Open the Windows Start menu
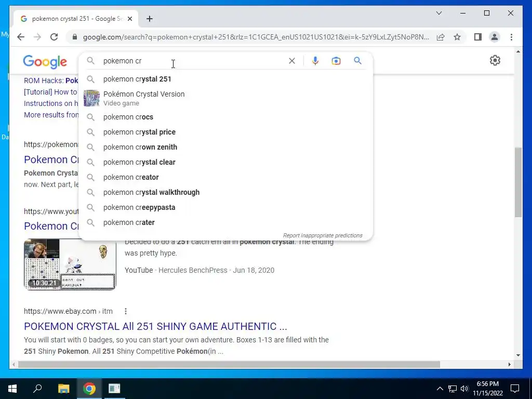Screen dimensions: 532x399 (12, 389)
